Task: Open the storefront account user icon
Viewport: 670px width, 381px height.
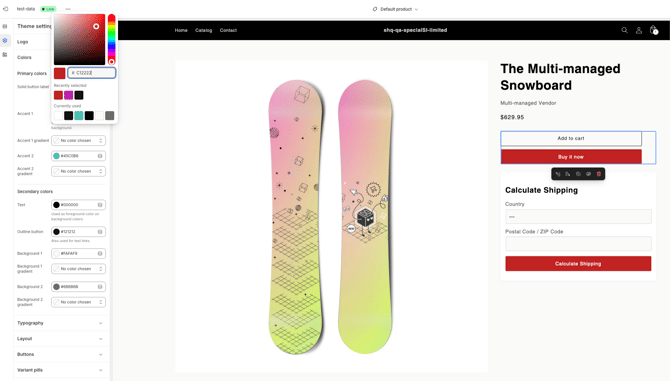Action: pyautogui.click(x=639, y=30)
